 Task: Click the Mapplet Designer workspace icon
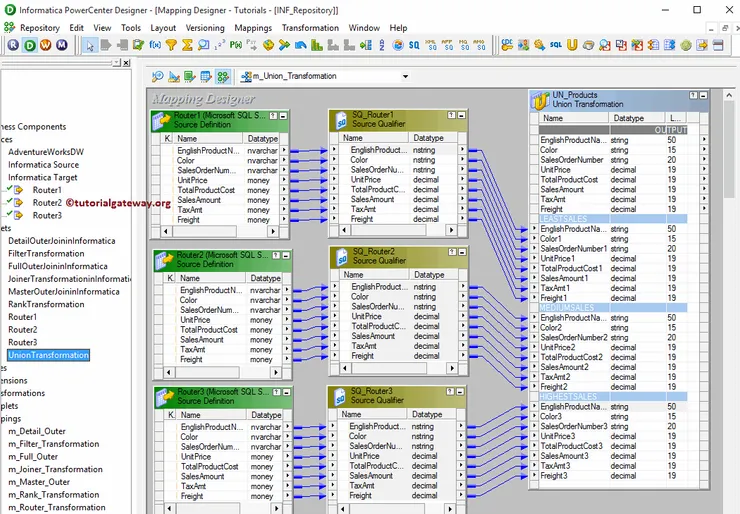(206, 76)
